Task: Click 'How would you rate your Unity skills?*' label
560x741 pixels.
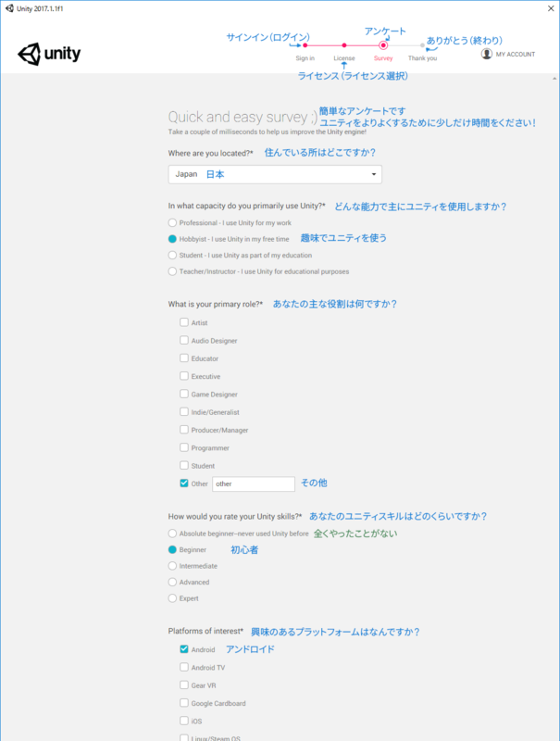Action: (235, 517)
